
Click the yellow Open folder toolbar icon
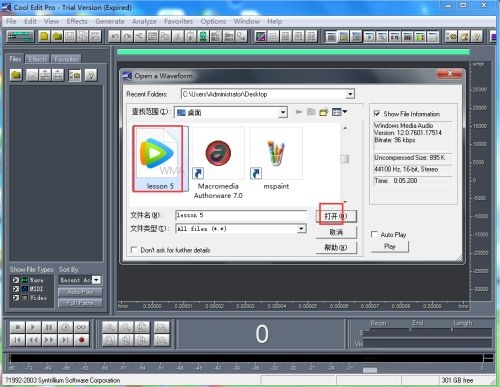(57, 36)
